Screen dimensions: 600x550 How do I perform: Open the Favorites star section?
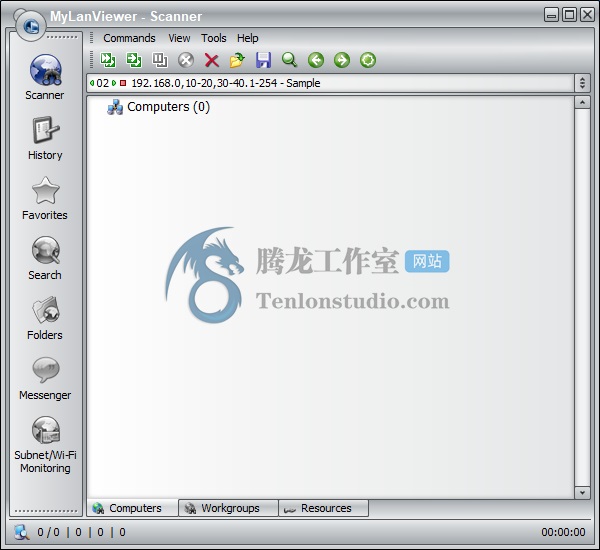click(45, 198)
